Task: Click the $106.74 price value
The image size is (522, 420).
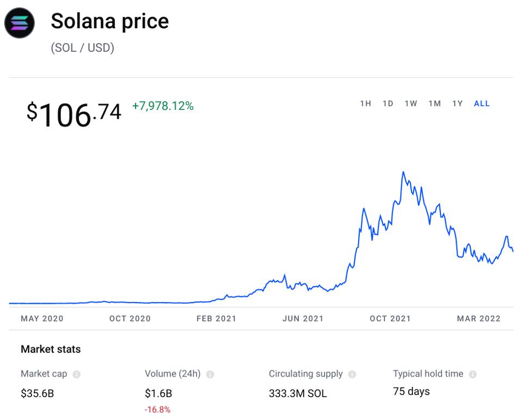Action: 74,114
